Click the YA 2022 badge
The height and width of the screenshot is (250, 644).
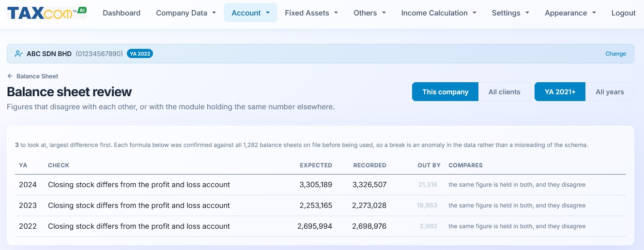click(140, 54)
